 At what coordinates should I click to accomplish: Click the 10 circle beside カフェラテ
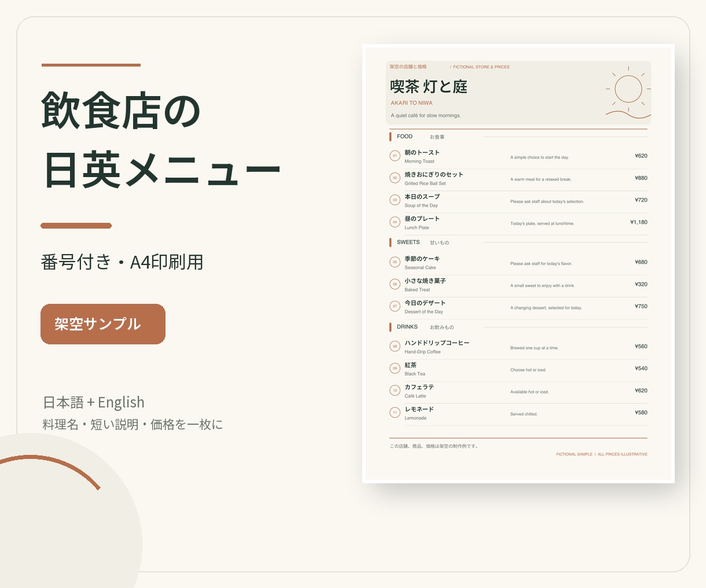(395, 391)
